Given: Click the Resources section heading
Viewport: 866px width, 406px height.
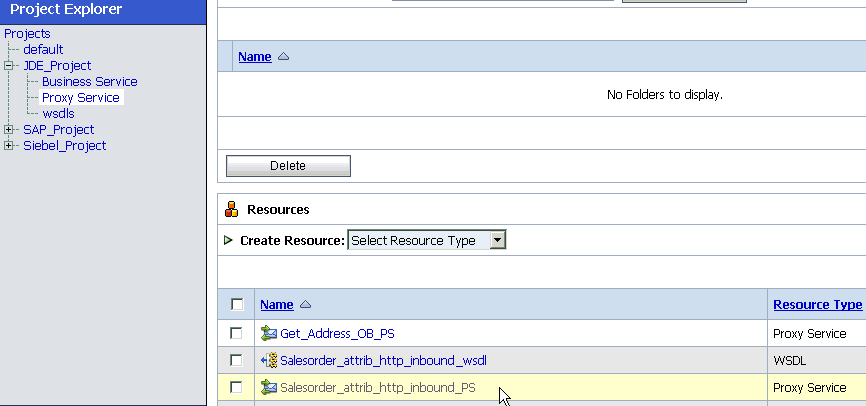Looking at the screenshot, I should 278,209.
